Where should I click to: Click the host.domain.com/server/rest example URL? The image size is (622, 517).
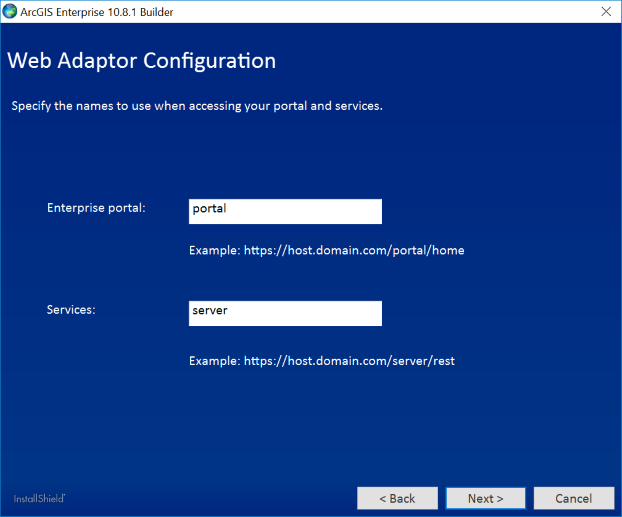point(349,360)
